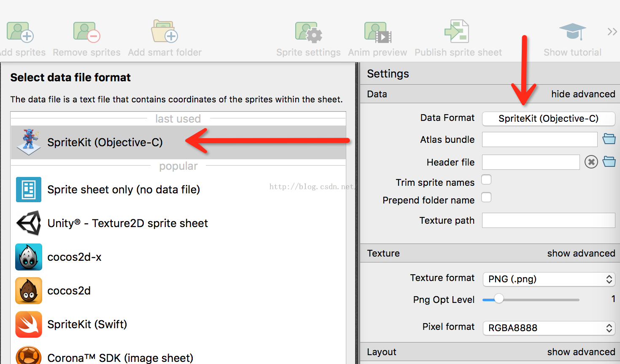620x364 pixels.
Task: Click show advanced in the Texture section
Action: coord(581,253)
